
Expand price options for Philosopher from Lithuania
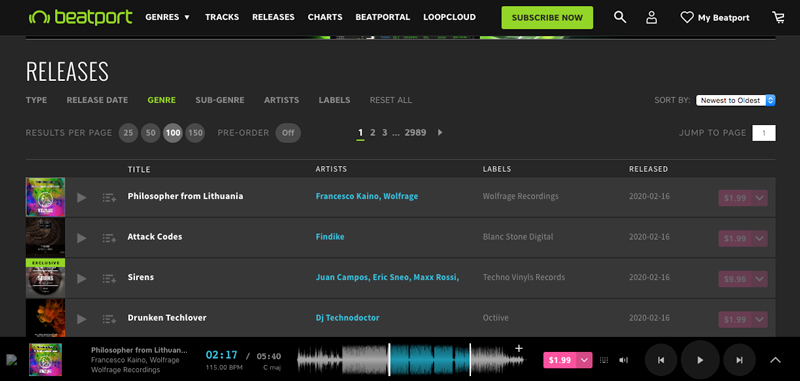(x=759, y=198)
